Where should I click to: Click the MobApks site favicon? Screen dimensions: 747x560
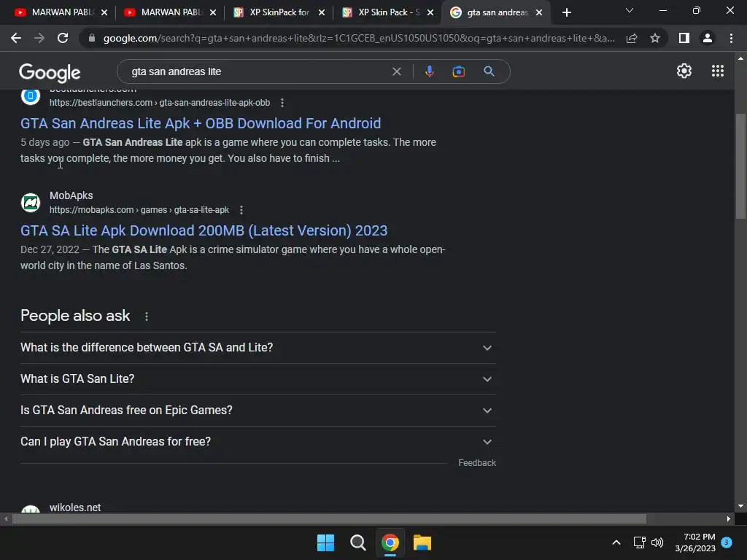[x=31, y=203]
